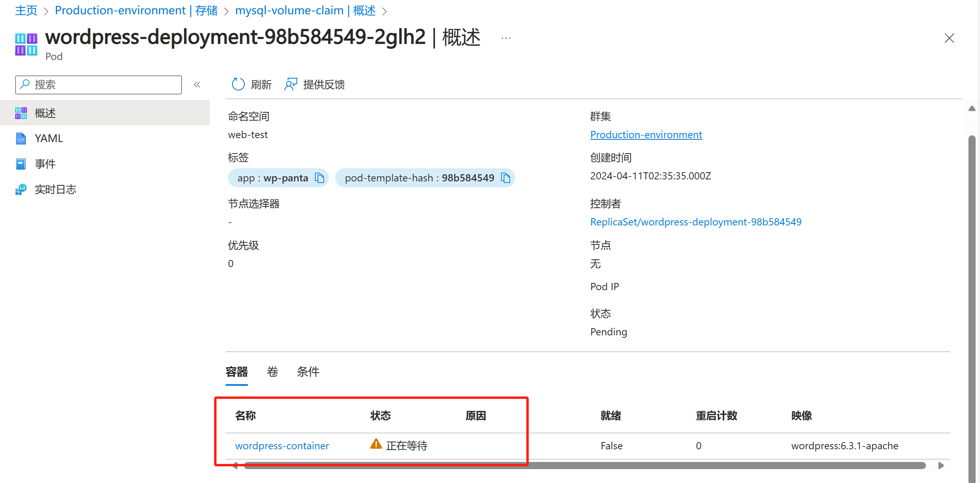Switch to the Volumes (卷) tab
The image size is (980, 483).
click(x=272, y=371)
